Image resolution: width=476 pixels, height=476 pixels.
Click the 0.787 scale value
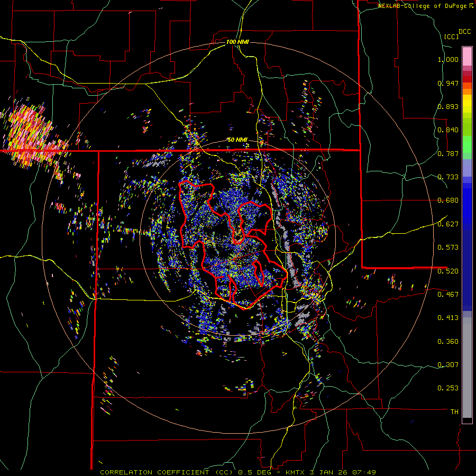pyautogui.click(x=448, y=153)
